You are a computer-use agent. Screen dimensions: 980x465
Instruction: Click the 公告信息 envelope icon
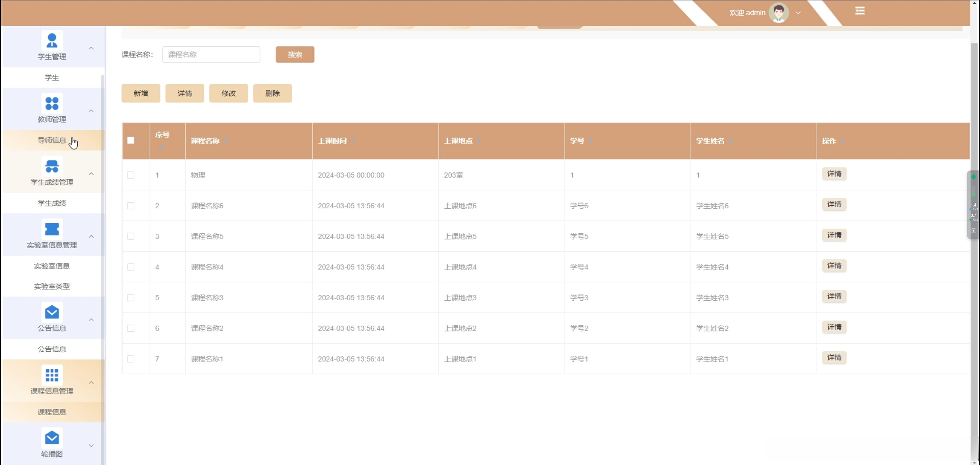tap(52, 312)
